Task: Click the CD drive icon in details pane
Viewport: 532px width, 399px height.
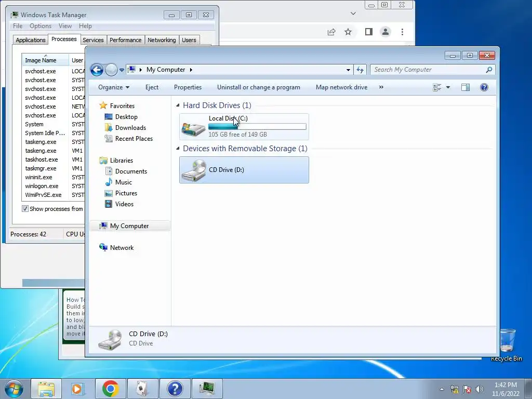Action: pos(110,339)
